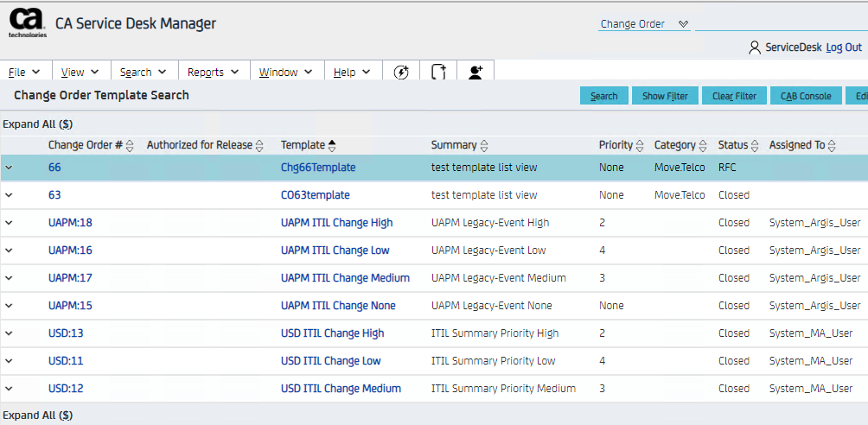Click the Clear Filter button
868x425 pixels.
click(734, 96)
